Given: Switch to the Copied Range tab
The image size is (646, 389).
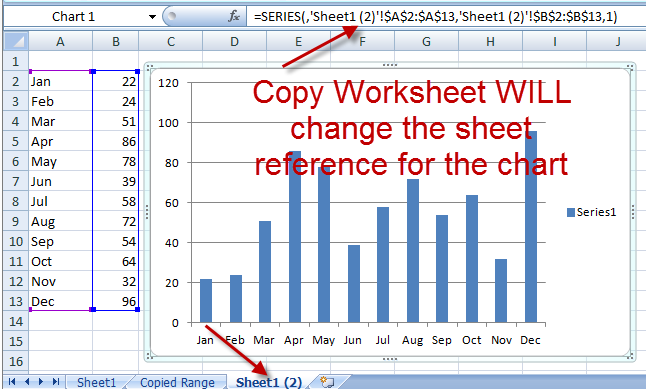Looking at the screenshot, I should 177,382.
